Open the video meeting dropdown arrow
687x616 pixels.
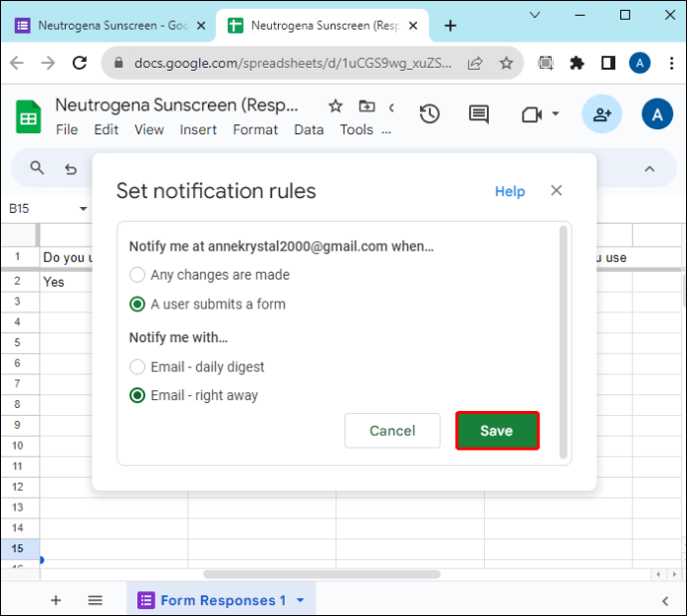coord(556,113)
